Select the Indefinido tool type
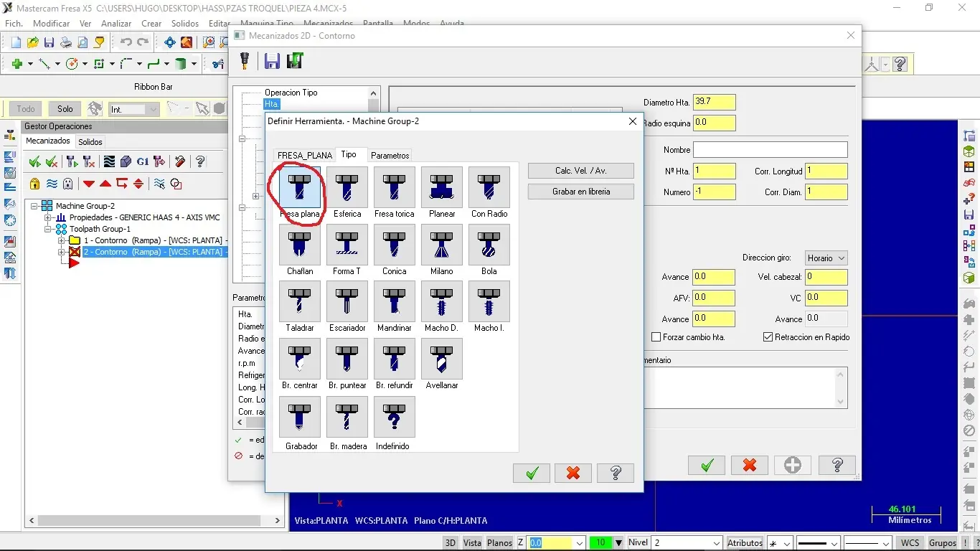Viewport: 980px width, 551px height. [395, 417]
